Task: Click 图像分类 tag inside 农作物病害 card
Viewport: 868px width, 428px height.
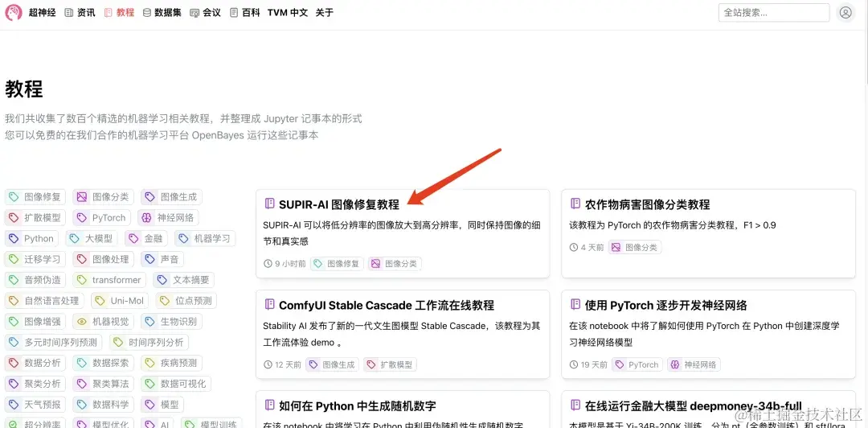Action: tap(635, 247)
